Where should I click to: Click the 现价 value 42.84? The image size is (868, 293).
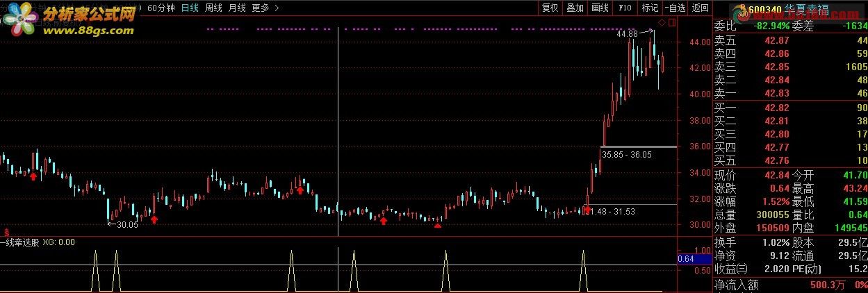(776, 175)
